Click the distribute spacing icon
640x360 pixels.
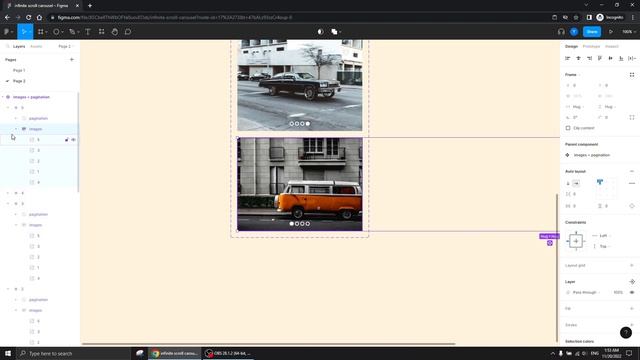click(x=631, y=58)
